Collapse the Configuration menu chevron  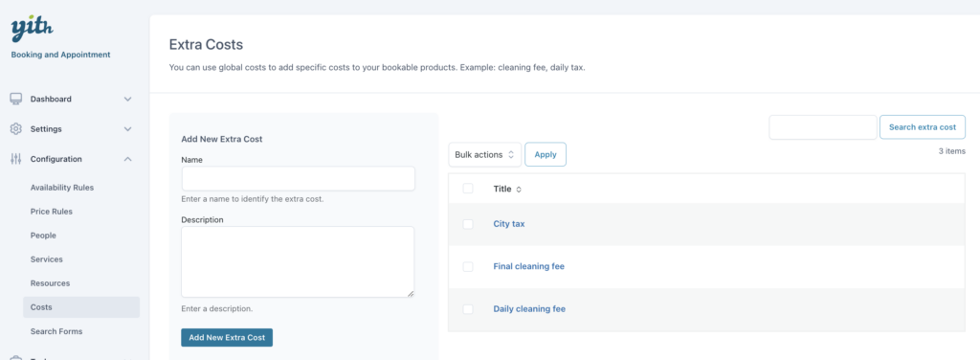(x=127, y=159)
